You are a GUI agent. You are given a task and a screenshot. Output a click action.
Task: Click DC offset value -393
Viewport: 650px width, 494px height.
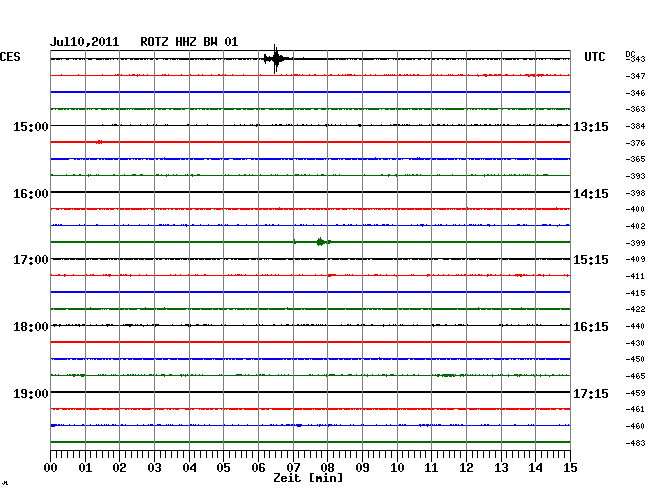coord(635,177)
